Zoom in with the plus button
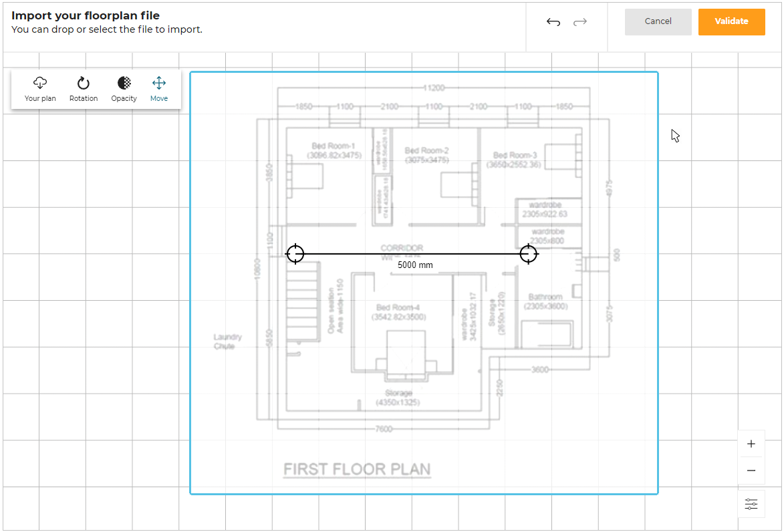Viewport: 784px width, 532px height. [751, 444]
